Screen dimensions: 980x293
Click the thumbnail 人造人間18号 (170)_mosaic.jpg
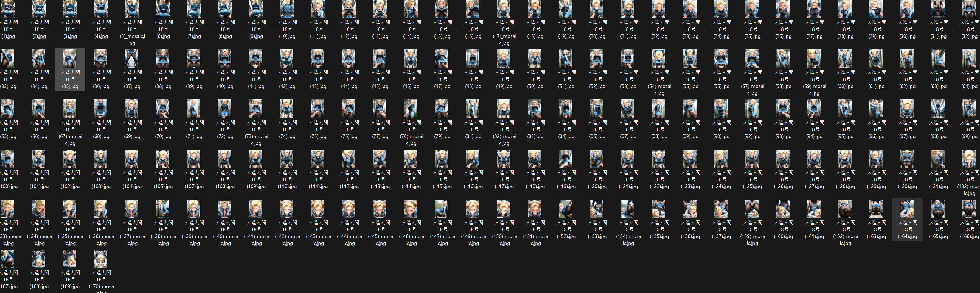coord(101,259)
